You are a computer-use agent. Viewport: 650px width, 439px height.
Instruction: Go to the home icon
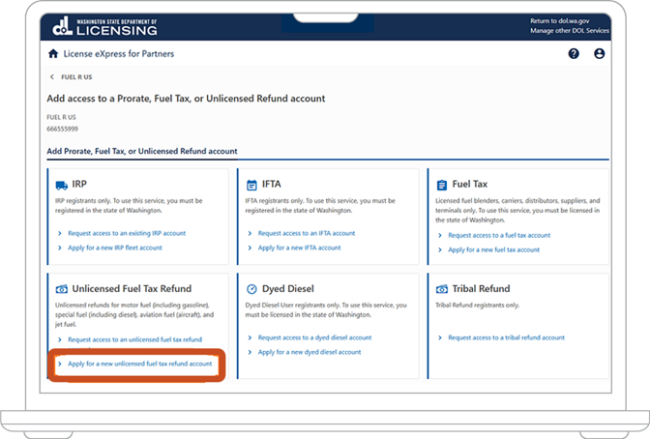[53, 53]
